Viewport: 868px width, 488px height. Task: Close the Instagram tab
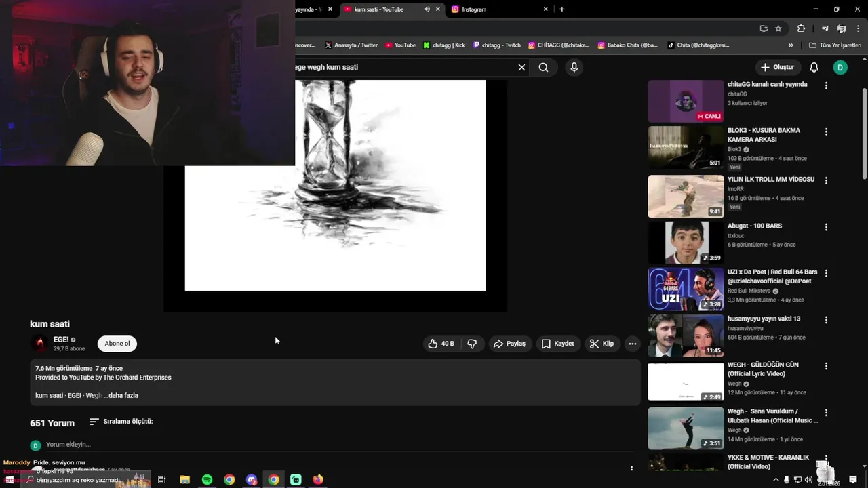pyautogui.click(x=545, y=9)
